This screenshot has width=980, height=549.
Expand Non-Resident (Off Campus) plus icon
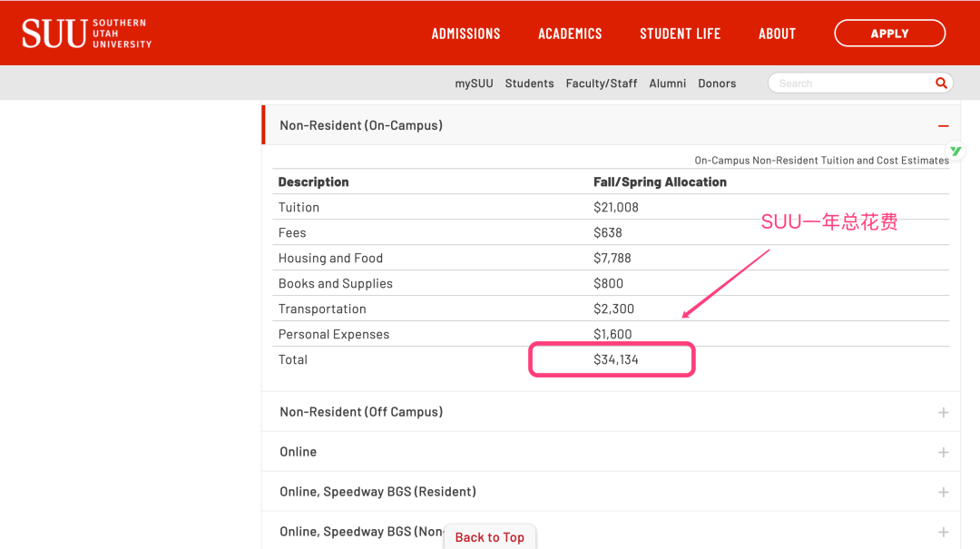click(x=943, y=412)
